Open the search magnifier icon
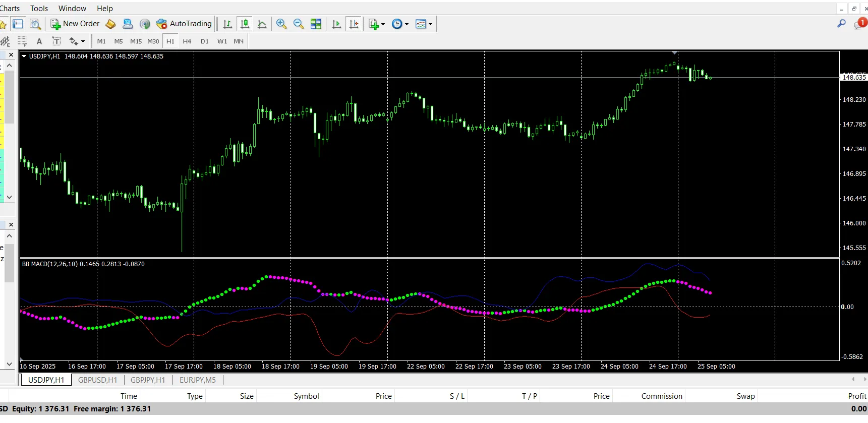868x423 pixels. 841,24
